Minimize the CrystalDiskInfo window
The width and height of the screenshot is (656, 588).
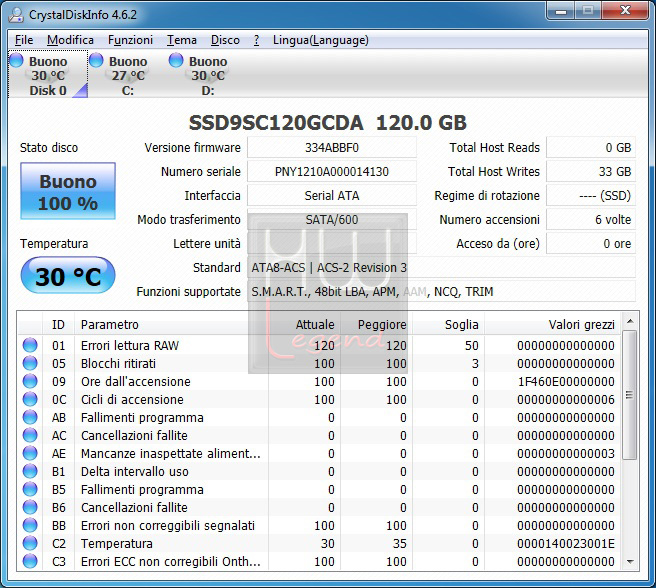pos(561,10)
